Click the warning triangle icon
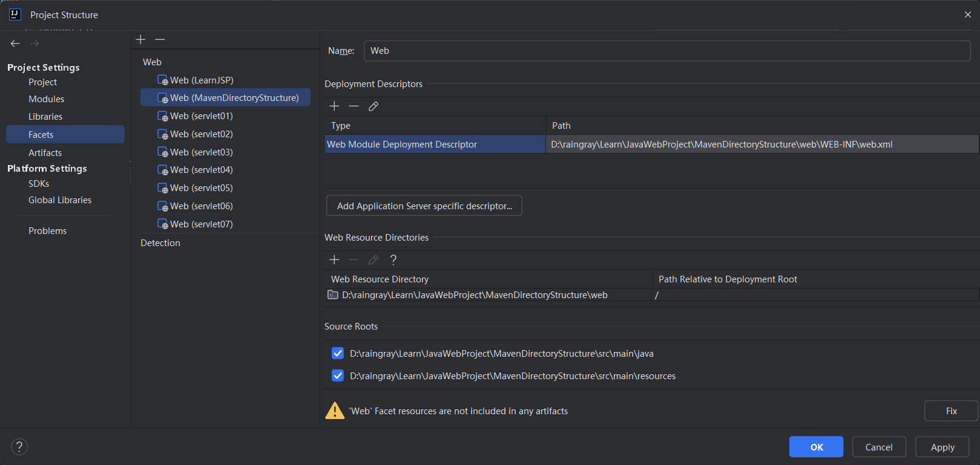Image resolution: width=980 pixels, height=465 pixels. coord(335,411)
